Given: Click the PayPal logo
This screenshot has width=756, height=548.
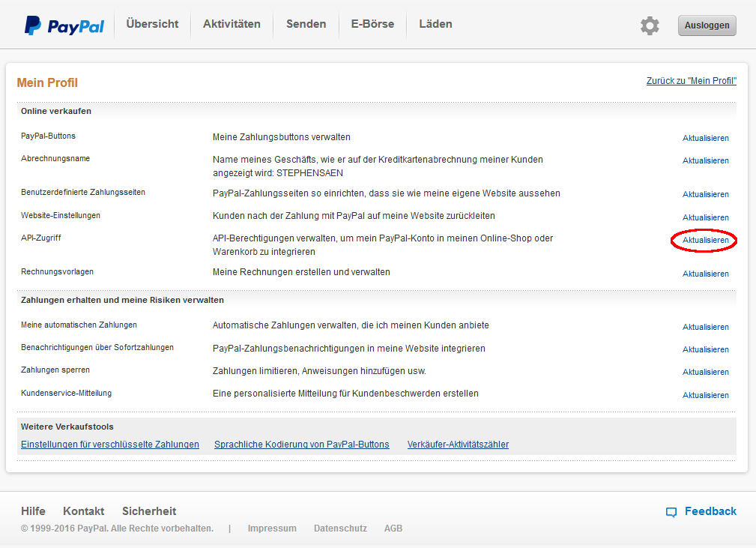Looking at the screenshot, I should 64,25.
